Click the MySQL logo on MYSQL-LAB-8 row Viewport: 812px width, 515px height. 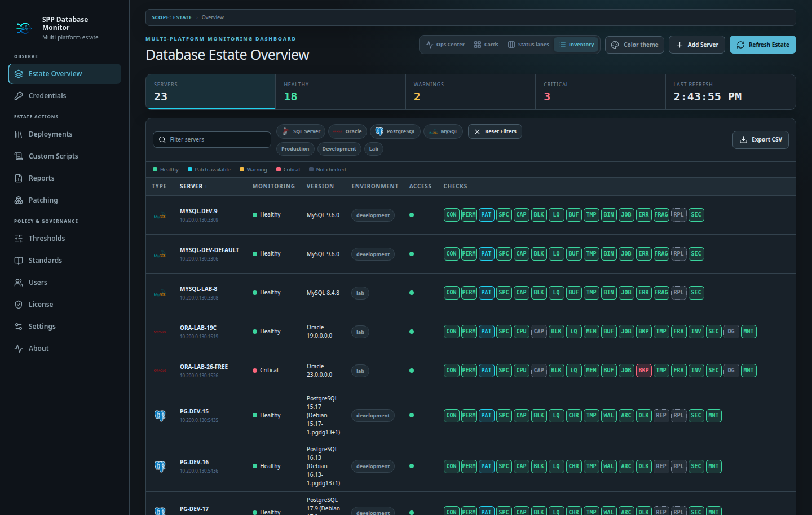(x=160, y=293)
